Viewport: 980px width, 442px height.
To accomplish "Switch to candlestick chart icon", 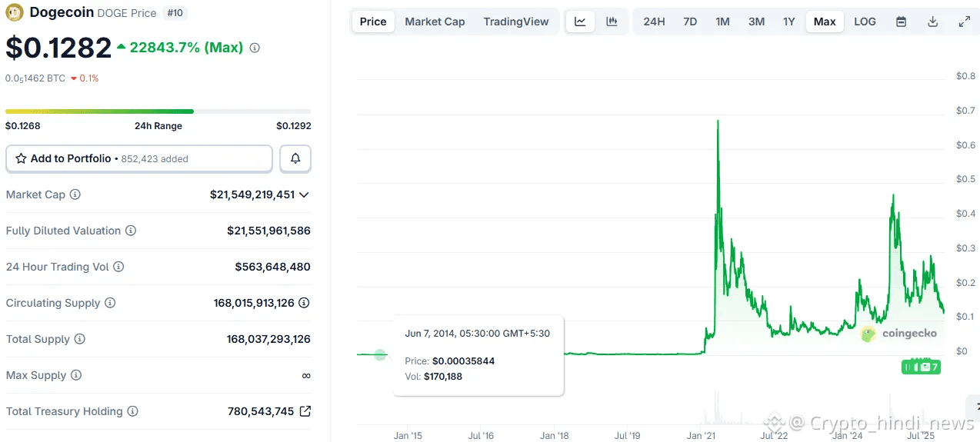I will 612,22.
